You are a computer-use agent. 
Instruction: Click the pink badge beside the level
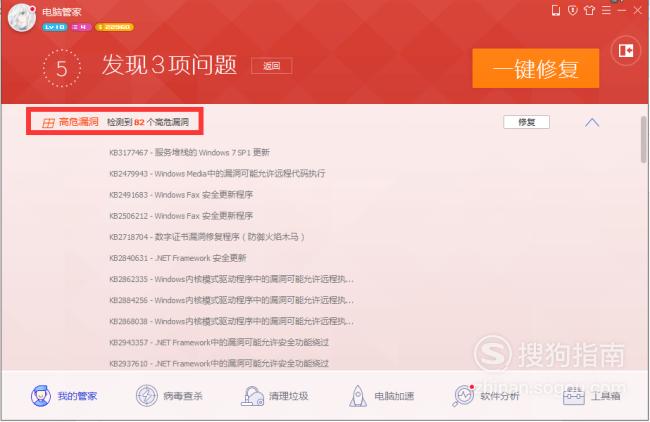[x=81, y=27]
